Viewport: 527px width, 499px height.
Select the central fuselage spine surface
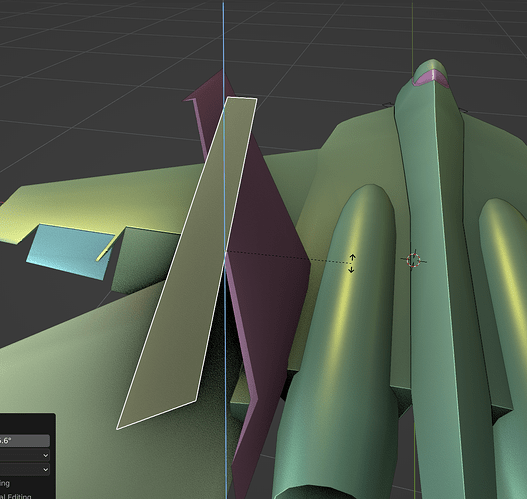(434, 269)
